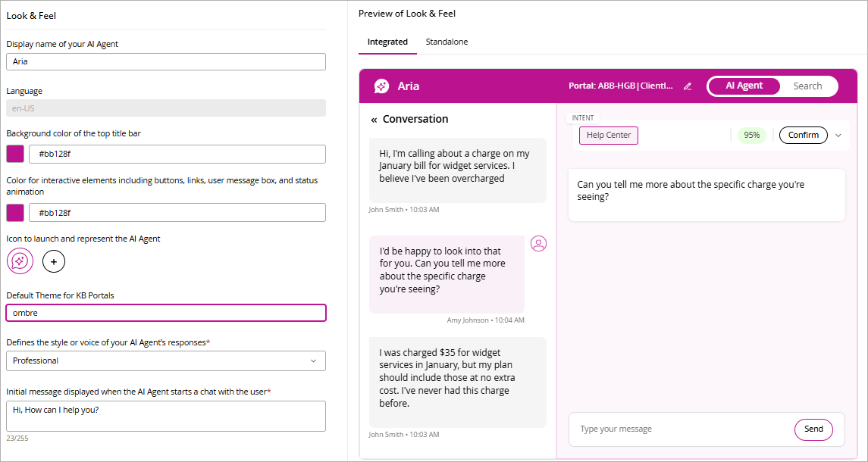Click the plus icon to add icon

[54, 261]
